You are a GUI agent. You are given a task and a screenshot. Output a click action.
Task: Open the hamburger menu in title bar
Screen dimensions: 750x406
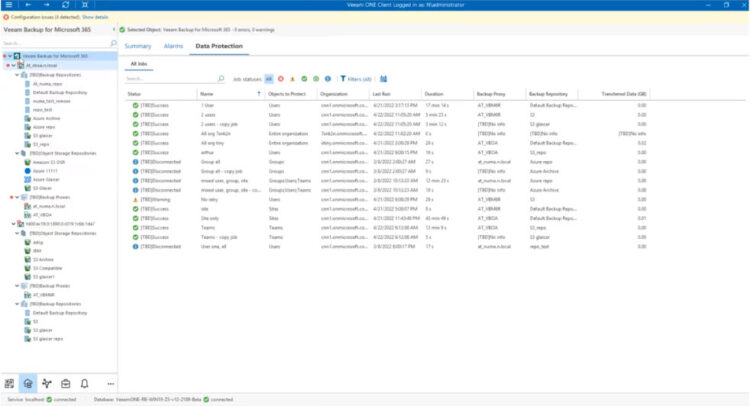click(x=9, y=5)
